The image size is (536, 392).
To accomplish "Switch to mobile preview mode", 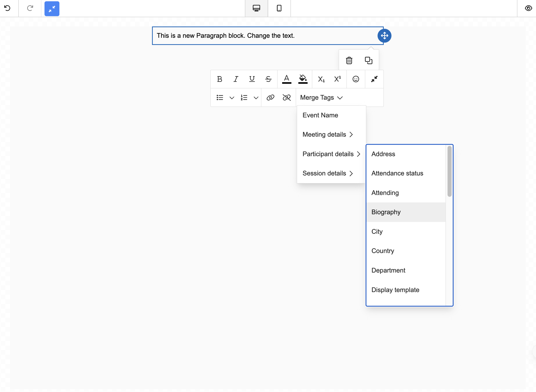I will point(279,8).
